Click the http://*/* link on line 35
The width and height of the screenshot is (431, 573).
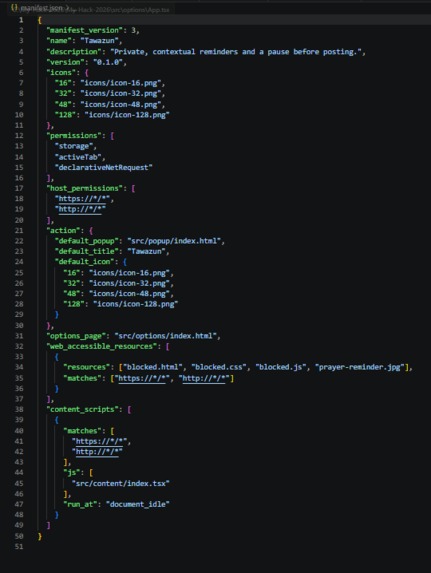point(204,378)
